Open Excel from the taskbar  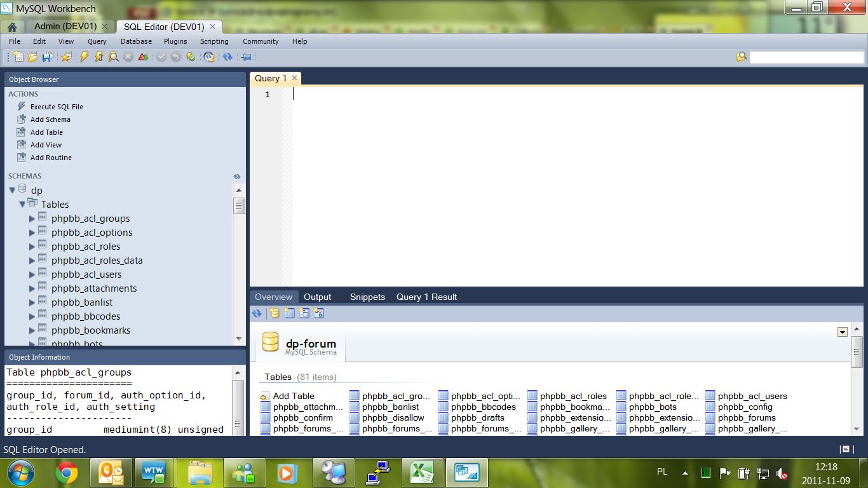pos(421,473)
